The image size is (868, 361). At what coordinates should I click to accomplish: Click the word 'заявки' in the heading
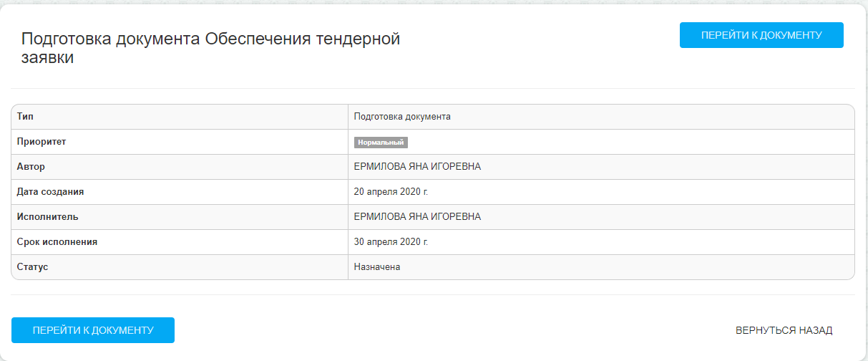click(x=48, y=59)
